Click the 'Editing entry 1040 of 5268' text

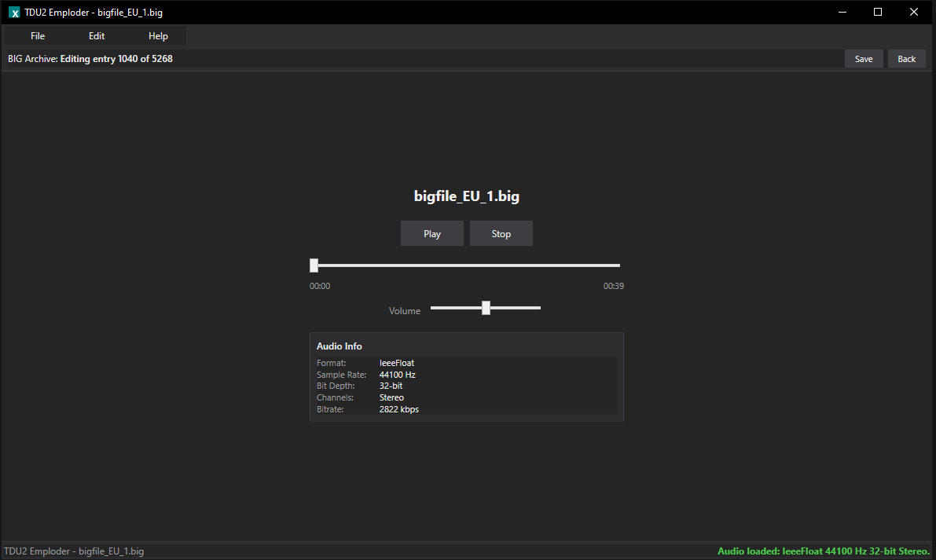tap(116, 58)
